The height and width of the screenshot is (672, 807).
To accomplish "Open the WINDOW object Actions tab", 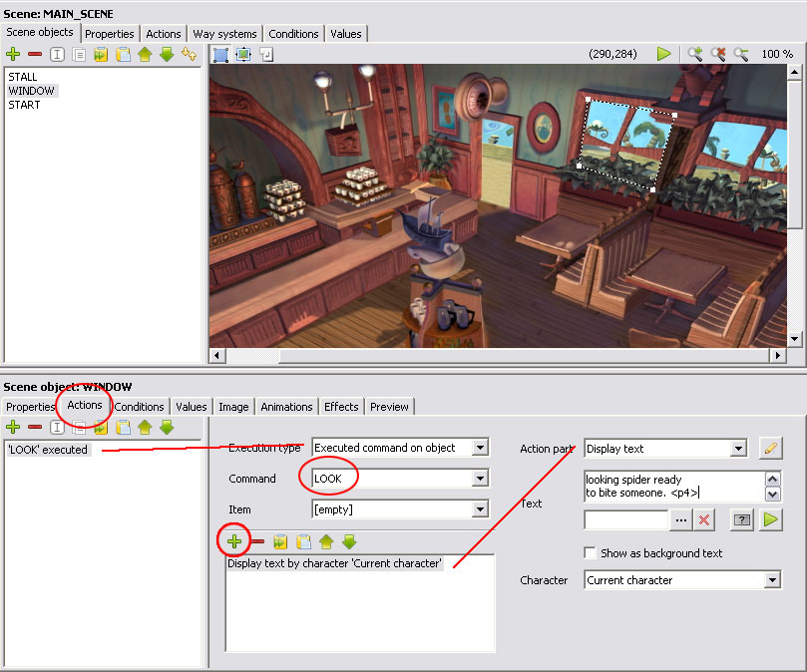I will coord(85,406).
